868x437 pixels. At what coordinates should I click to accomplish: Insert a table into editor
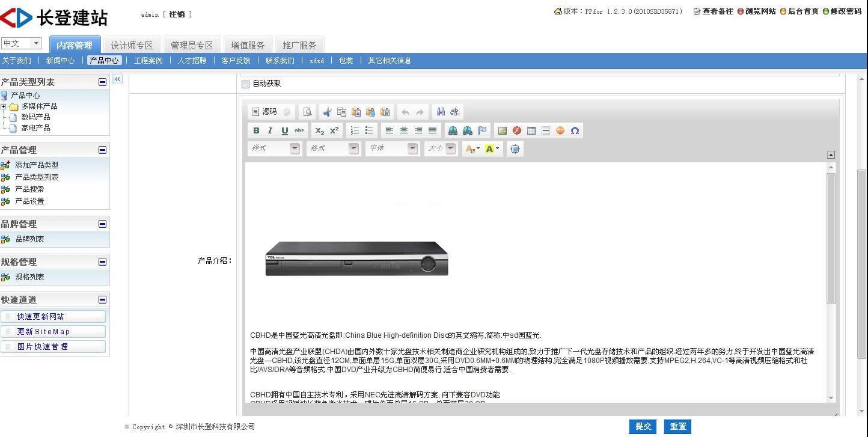(x=531, y=130)
